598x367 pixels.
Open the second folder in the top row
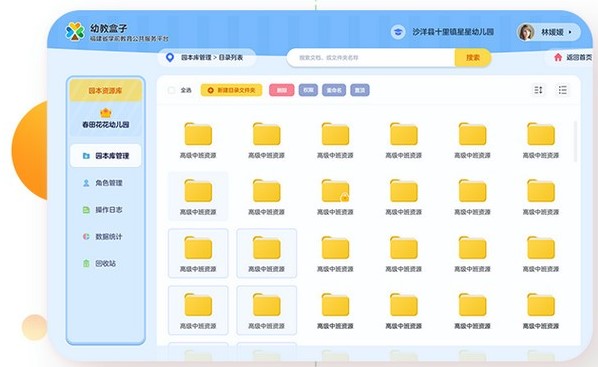pos(267,134)
